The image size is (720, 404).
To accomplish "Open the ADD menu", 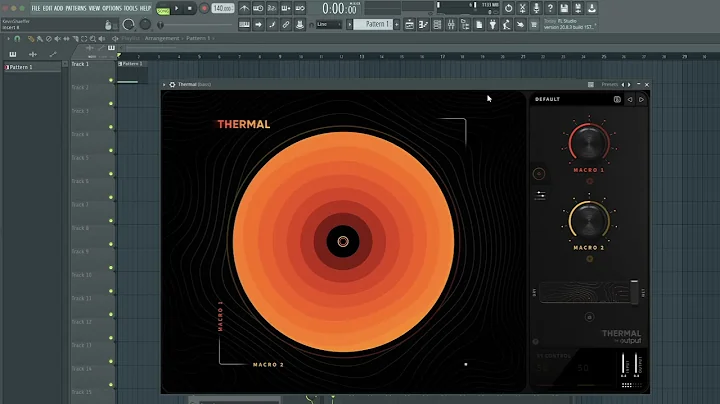I will 58,8.
